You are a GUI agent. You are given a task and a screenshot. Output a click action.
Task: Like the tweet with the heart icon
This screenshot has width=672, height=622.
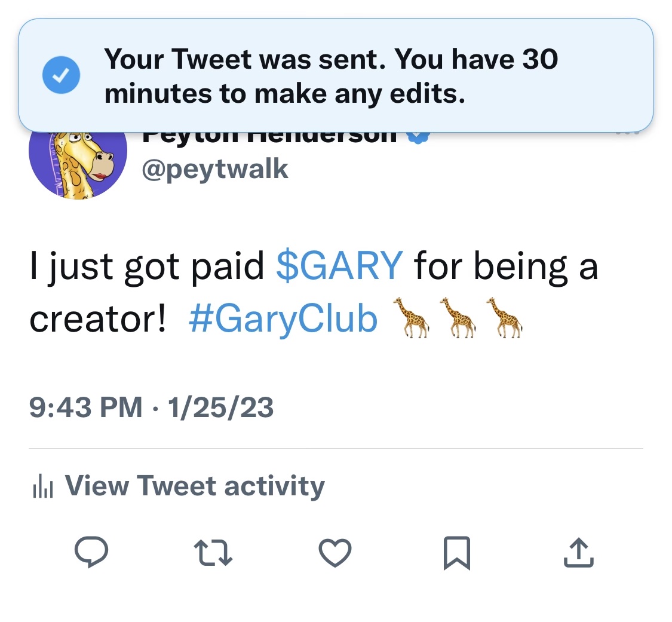[335, 553]
